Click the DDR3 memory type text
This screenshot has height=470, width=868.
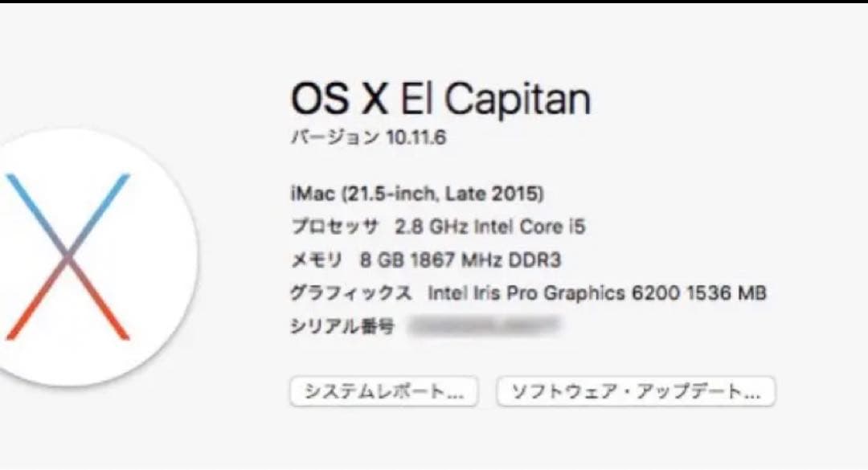click(x=534, y=259)
